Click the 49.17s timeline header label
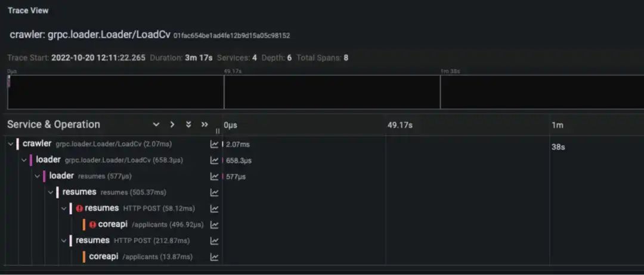This screenshot has height=275, width=644. click(x=400, y=125)
